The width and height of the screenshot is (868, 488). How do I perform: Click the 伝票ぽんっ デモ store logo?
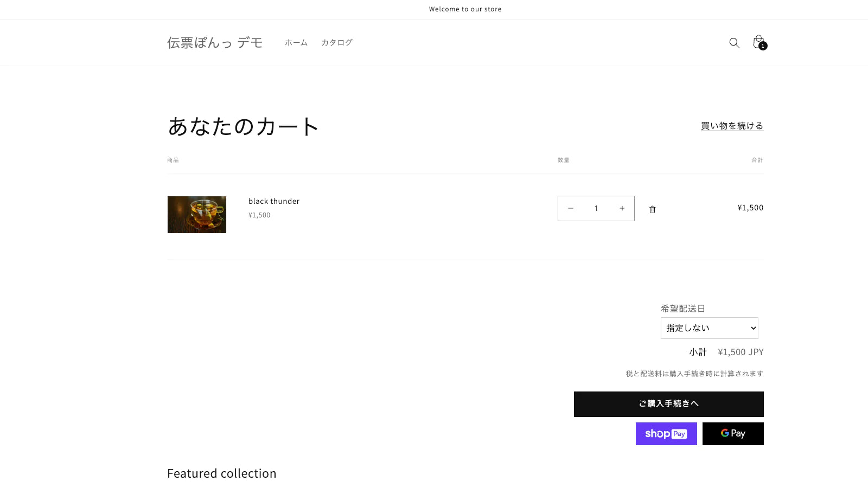(x=215, y=42)
